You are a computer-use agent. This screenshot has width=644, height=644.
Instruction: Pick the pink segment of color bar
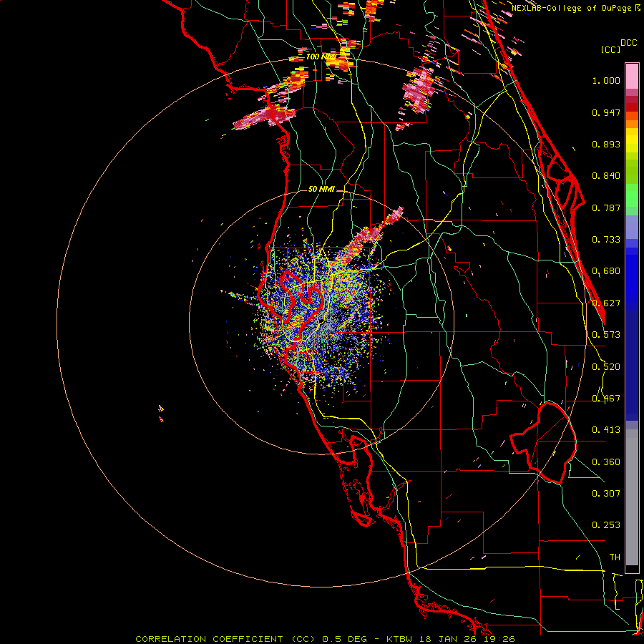632,77
